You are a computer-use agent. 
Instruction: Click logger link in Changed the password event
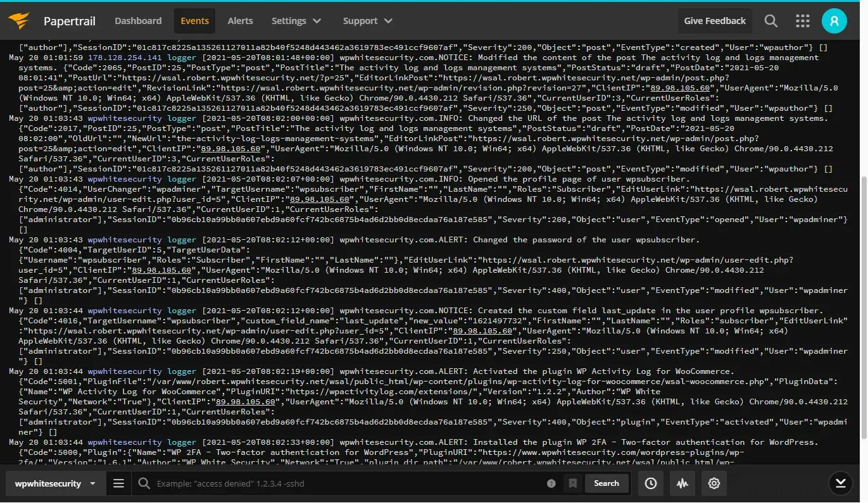(x=182, y=240)
